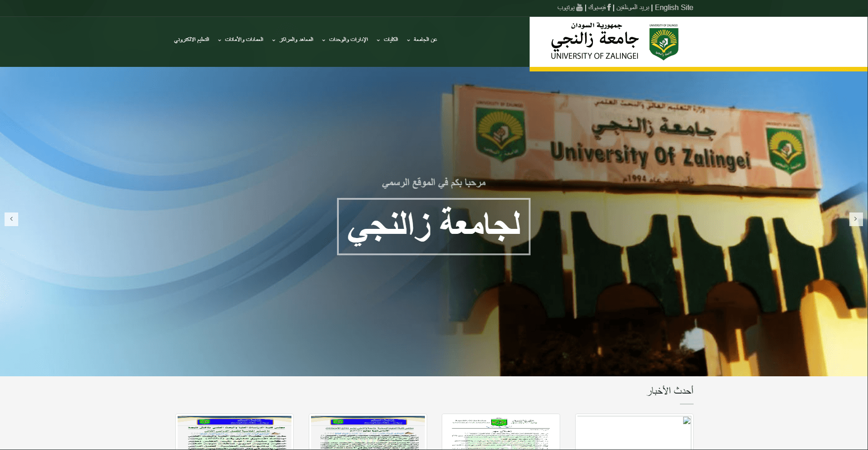Open the YouTube channel icon in the top bar
This screenshot has height=450, width=868.
(x=578, y=7)
